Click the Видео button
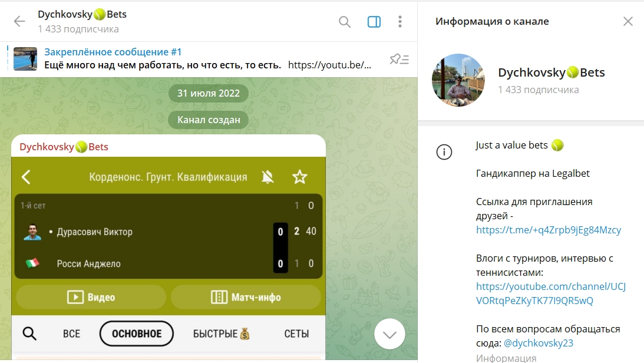Viewport: 644px width, 363px height. click(x=91, y=297)
